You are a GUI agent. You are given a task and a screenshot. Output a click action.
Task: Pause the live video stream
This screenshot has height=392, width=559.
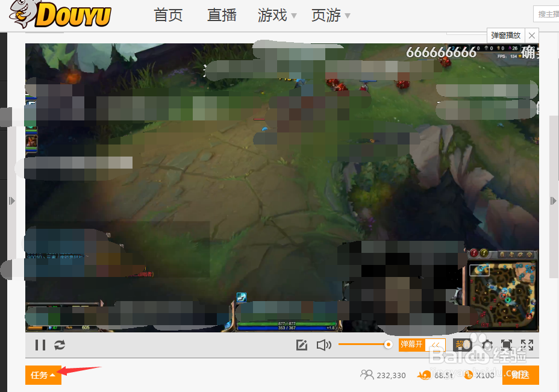pos(40,345)
